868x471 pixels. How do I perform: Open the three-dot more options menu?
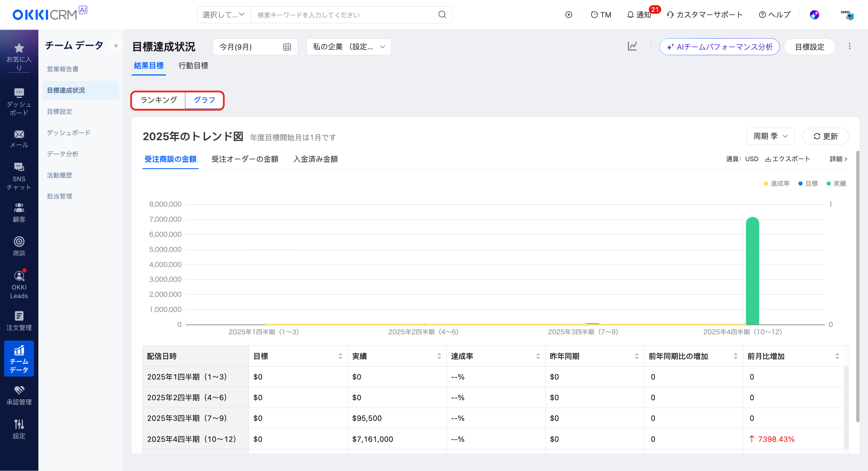(849, 46)
